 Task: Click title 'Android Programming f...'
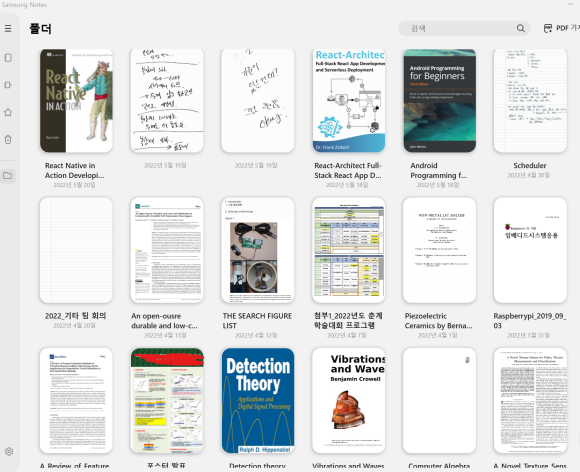pyautogui.click(x=438, y=171)
